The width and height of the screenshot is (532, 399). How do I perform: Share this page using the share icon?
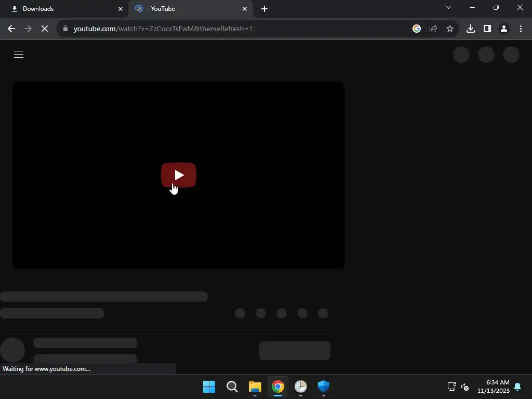pyautogui.click(x=433, y=29)
